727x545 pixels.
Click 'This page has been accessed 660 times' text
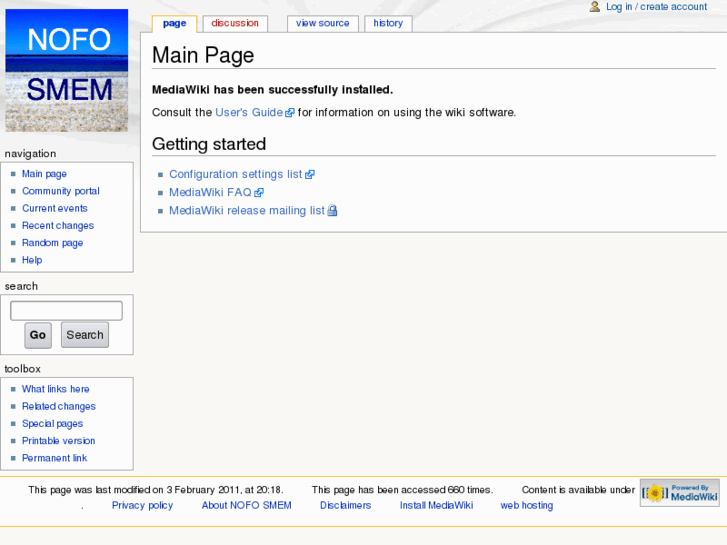click(402, 490)
